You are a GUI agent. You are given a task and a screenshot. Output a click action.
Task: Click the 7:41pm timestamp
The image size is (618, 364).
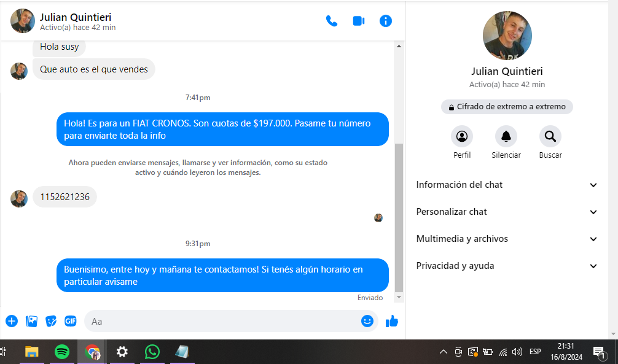198,98
